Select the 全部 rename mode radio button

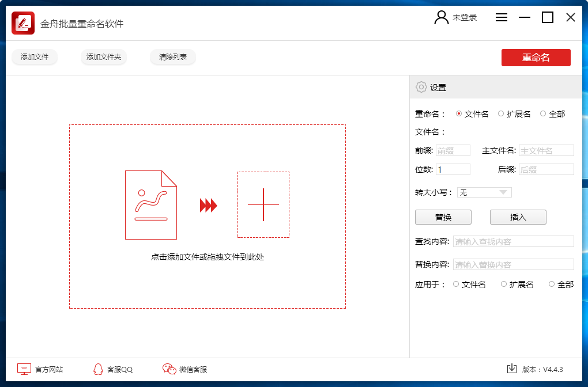tap(541, 113)
